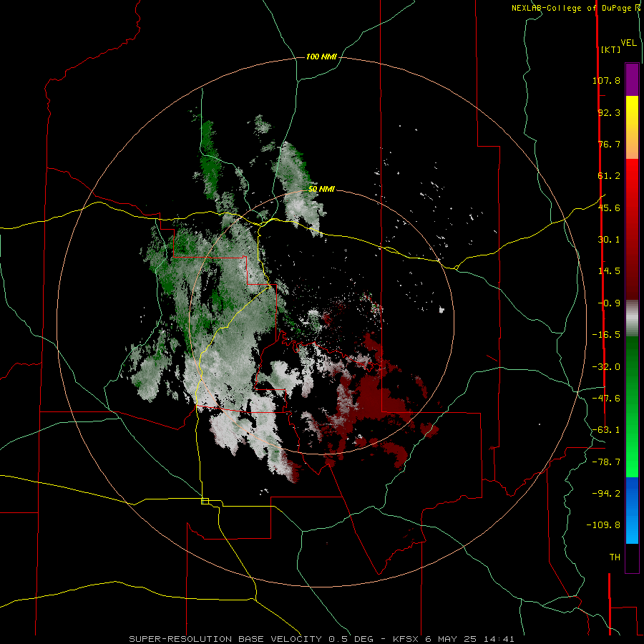Click the 45.6 velocity scale value
This screenshot has height=644, width=644.
click(609, 208)
